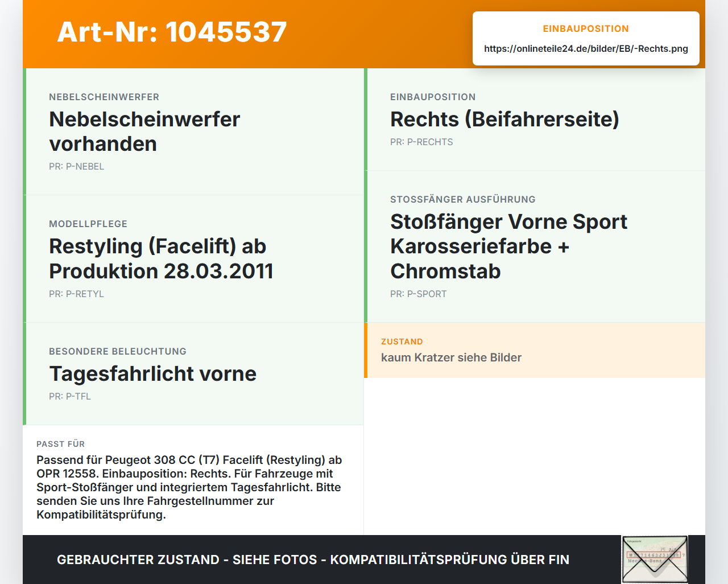Click the Rechts (Beifahrerseite) value
The width and height of the screenshot is (728, 584).
pos(504,119)
